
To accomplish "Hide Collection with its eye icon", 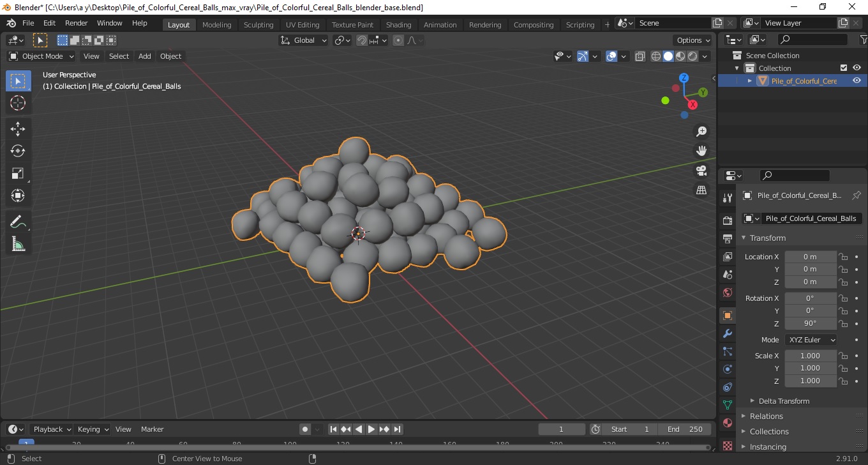I will coord(857,68).
